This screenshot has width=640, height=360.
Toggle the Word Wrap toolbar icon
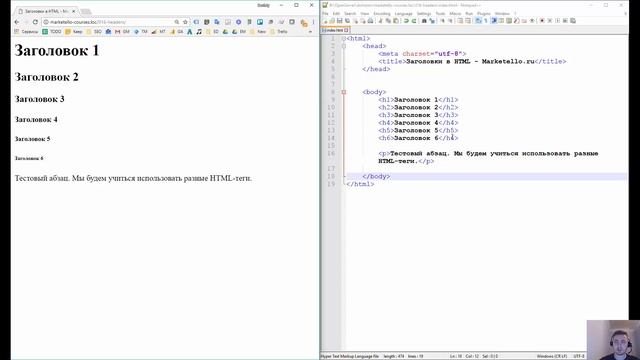478,20
